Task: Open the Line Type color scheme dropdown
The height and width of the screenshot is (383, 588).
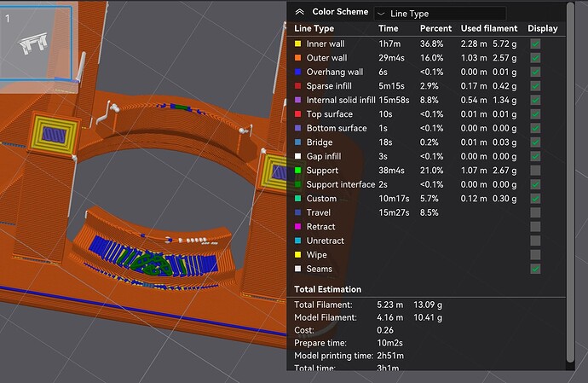Action: coord(441,14)
